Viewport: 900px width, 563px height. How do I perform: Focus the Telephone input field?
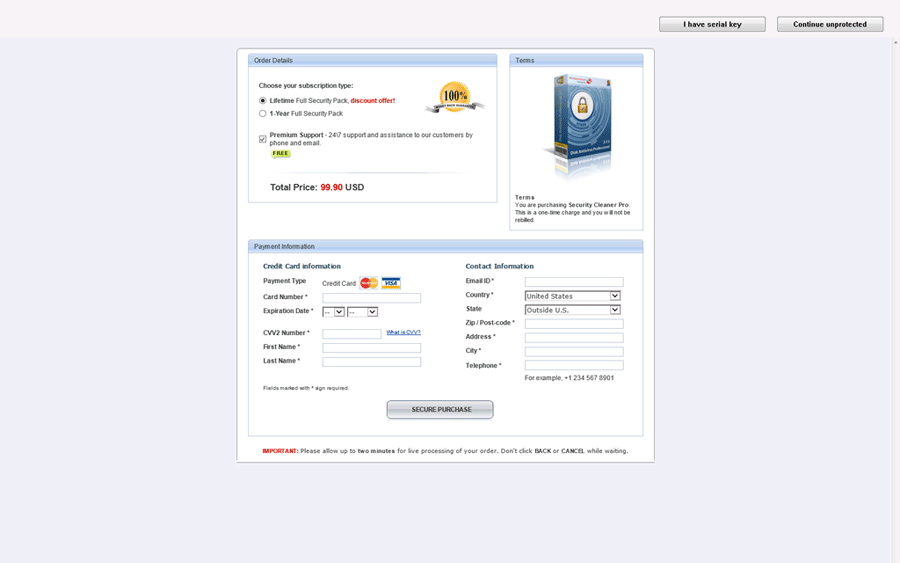click(x=574, y=366)
